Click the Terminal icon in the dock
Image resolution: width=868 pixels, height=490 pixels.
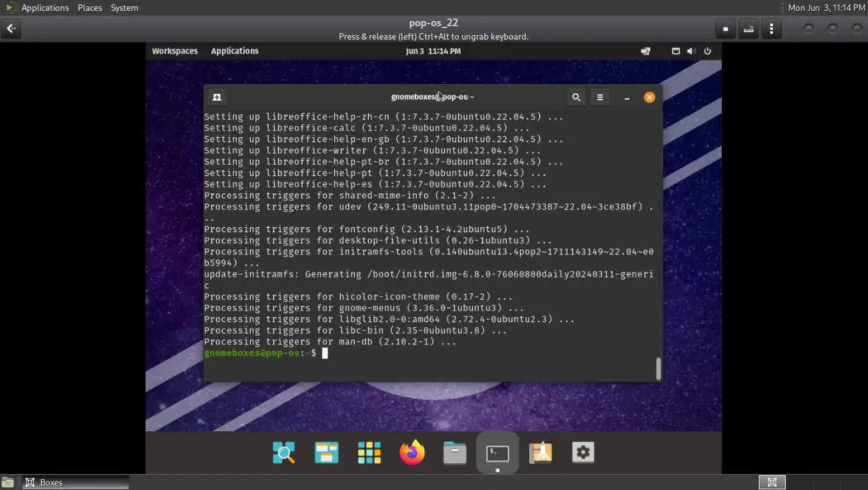click(497, 454)
